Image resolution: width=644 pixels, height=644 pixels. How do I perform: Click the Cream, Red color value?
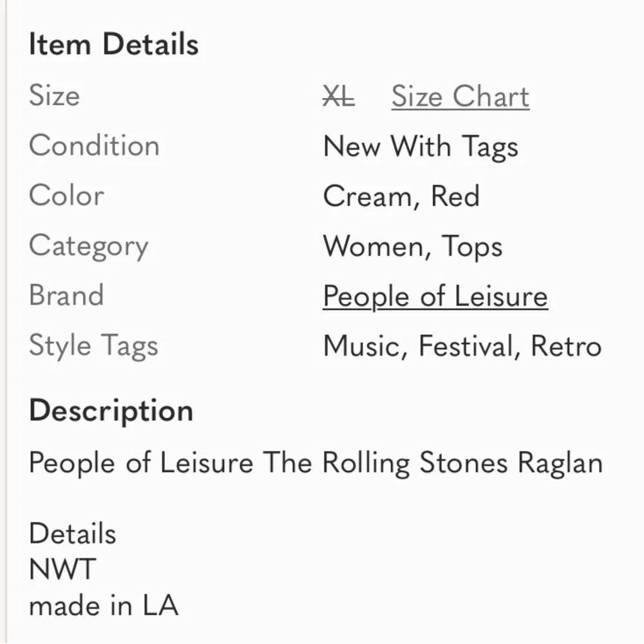(401, 196)
